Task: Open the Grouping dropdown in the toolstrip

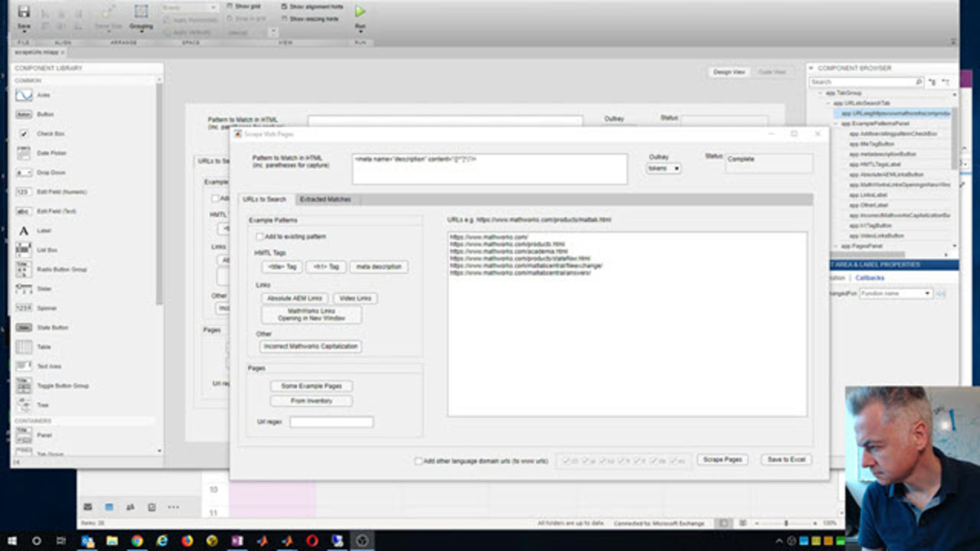Action: point(141,26)
